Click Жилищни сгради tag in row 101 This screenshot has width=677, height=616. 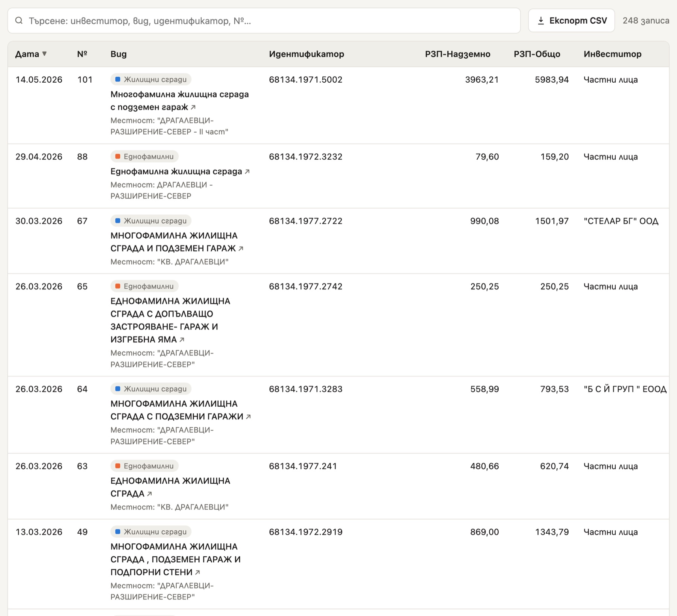point(151,80)
